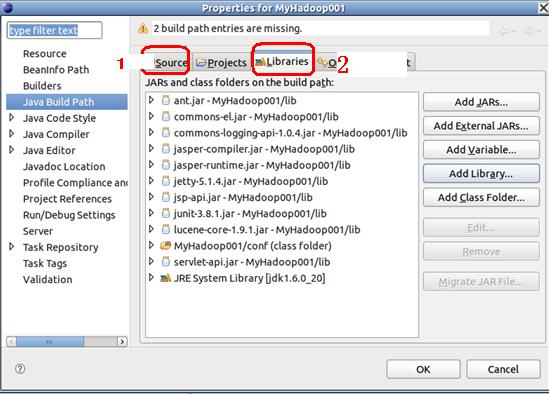Select BeanInfo Path in the sidebar
Screen dimensions: 549x395
(56, 70)
